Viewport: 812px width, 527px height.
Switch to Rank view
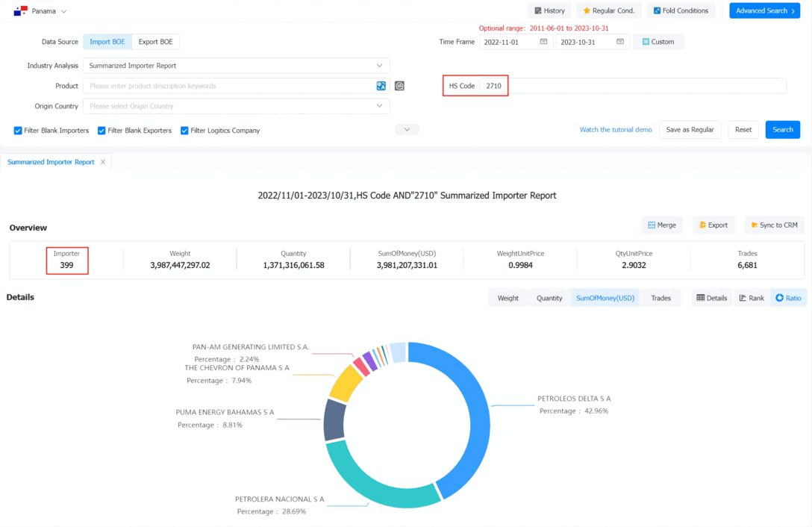pos(752,298)
